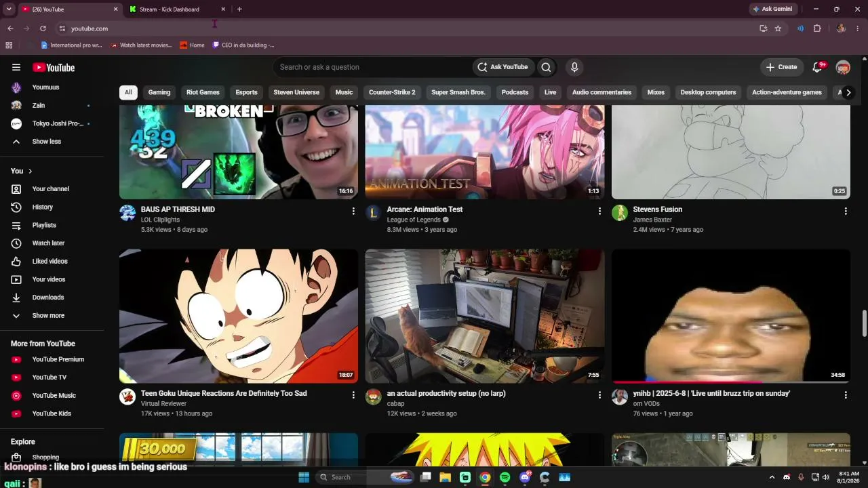Select the Esports filter chip
This screenshot has width=868, height=488.
click(x=246, y=92)
